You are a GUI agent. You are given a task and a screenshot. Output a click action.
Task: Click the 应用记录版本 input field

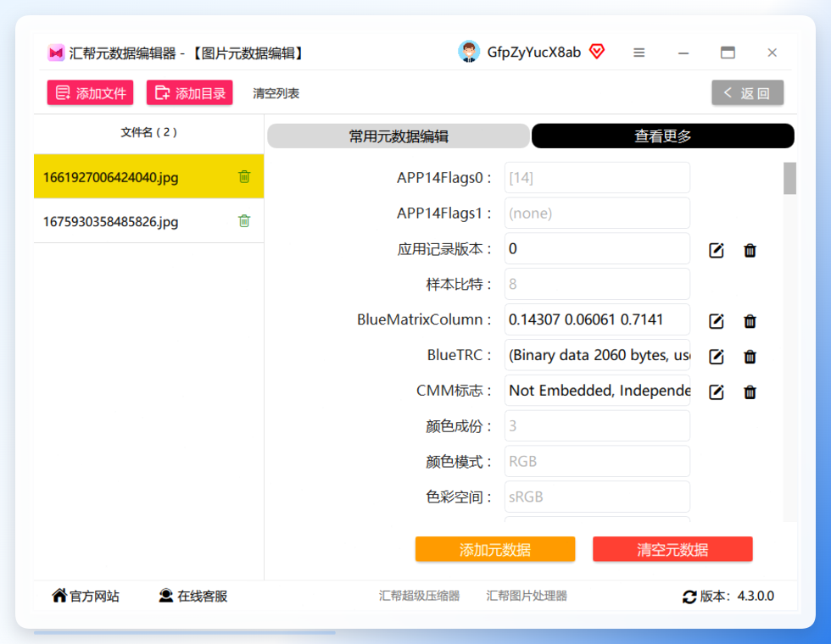point(597,248)
